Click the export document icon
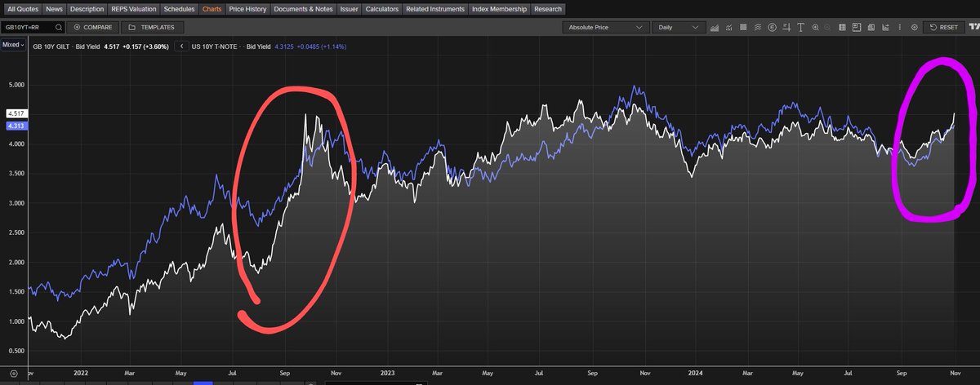The width and height of the screenshot is (980, 385). [x=871, y=27]
